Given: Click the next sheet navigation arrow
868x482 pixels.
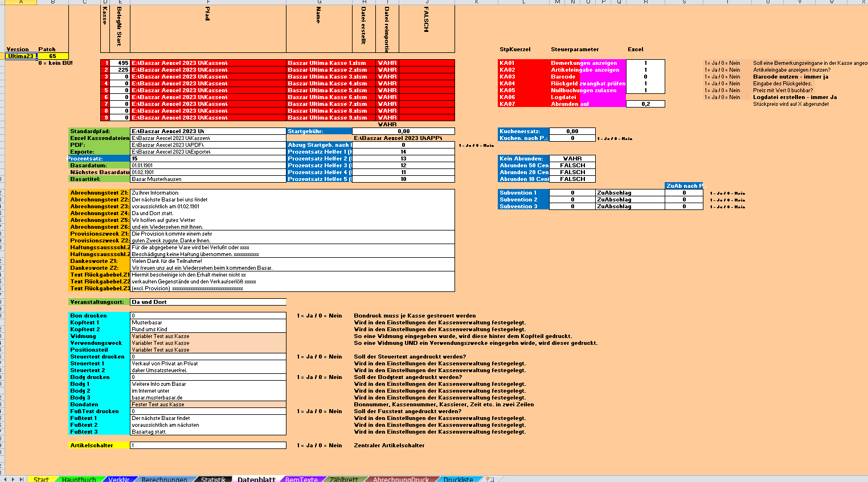Looking at the screenshot, I should [14, 480].
